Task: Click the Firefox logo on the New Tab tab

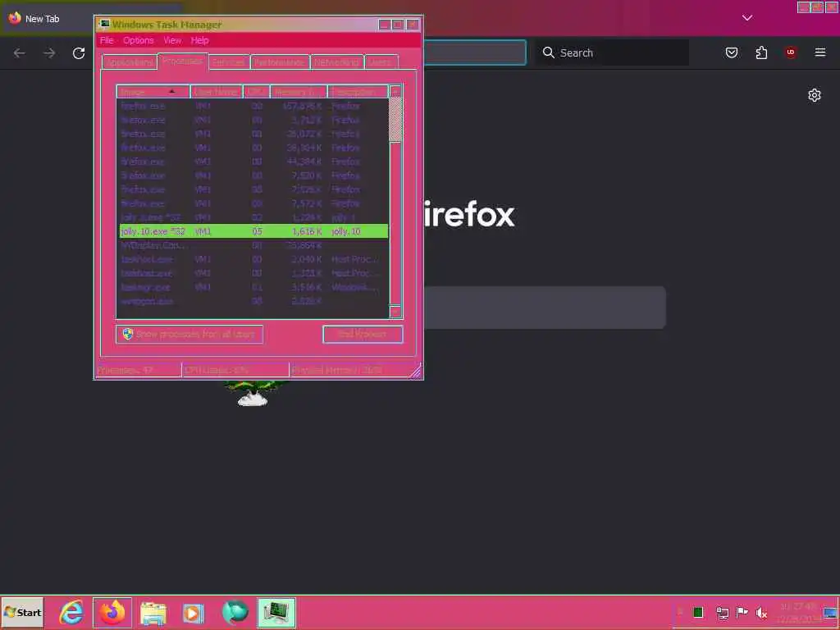Action: [15, 18]
